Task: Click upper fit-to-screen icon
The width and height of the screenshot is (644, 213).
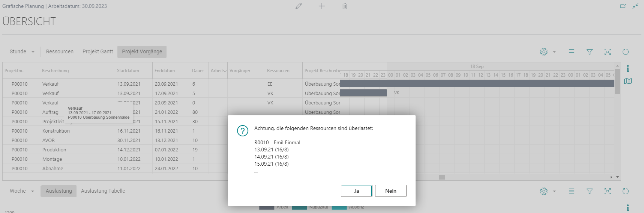Action: coord(608,52)
